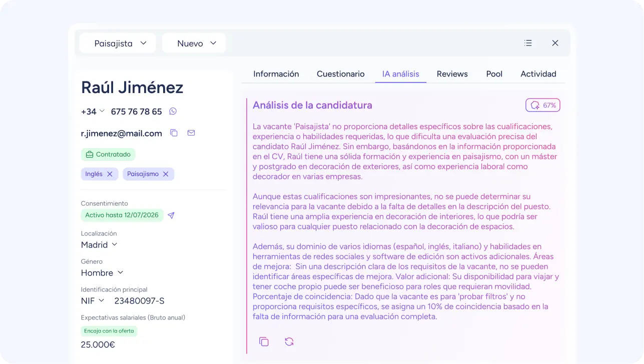Image resolution: width=644 pixels, height=364 pixels.
Task: Copy the AI analysis text
Action: click(264, 341)
